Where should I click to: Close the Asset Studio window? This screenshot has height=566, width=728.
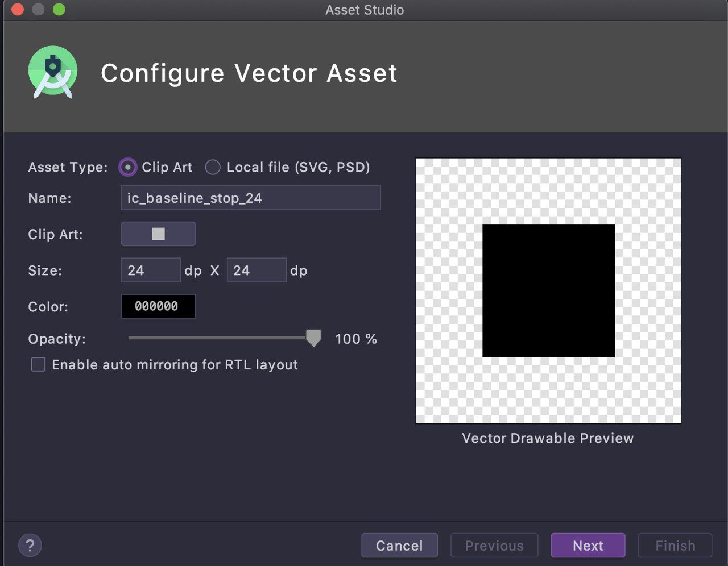(x=18, y=10)
